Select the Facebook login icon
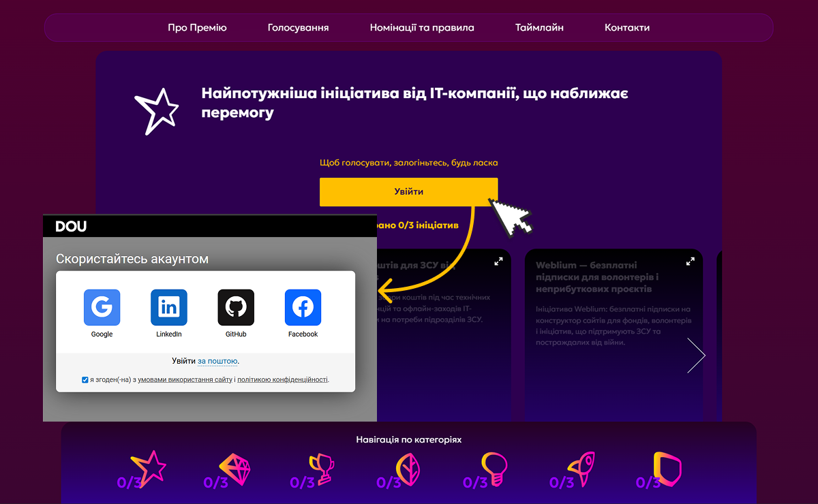Image resolution: width=818 pixels, height=504 pixels. 303,307
